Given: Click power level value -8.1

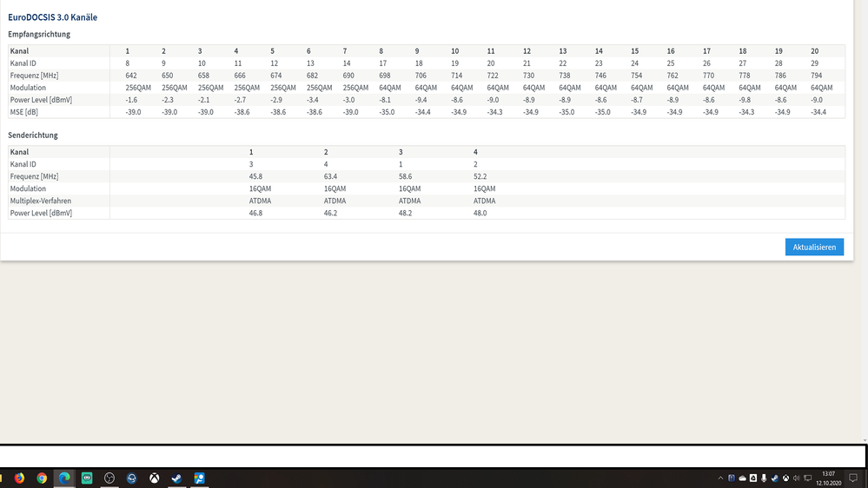Looking at the screenshot, I should pos(385,100).
